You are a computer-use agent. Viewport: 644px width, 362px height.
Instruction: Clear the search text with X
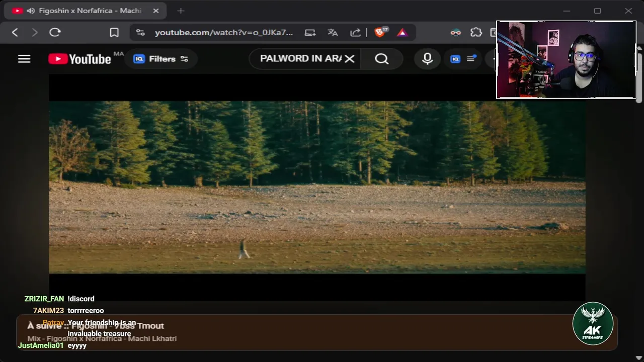(350, 59)
